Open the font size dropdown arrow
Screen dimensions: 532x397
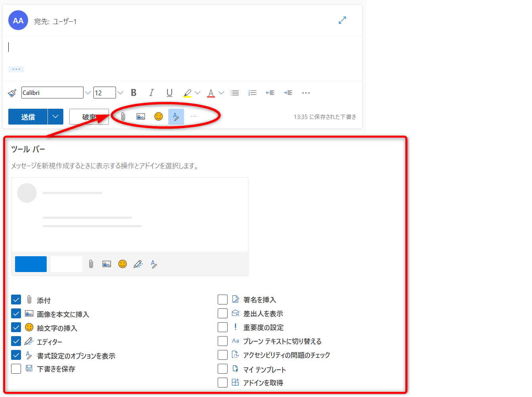tap(120, 93)
